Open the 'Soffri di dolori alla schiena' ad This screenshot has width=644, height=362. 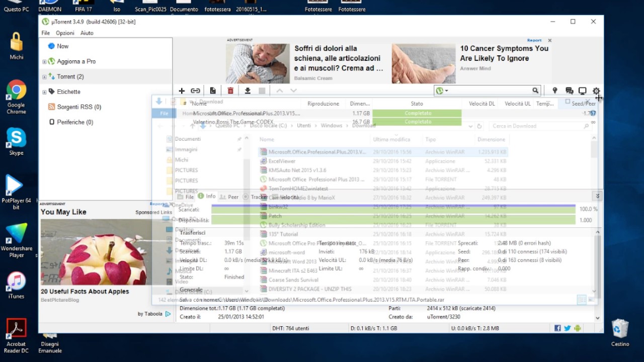[x=339, y=58]
